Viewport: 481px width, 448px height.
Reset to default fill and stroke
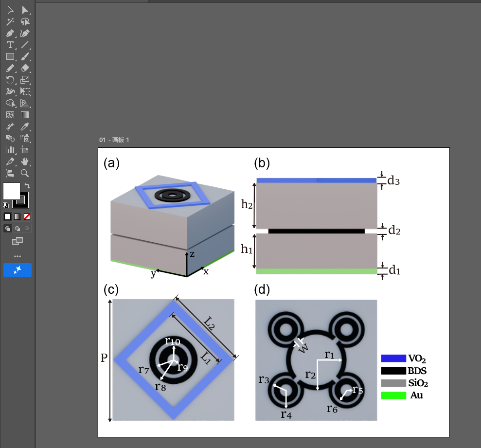tap(6, 205)
